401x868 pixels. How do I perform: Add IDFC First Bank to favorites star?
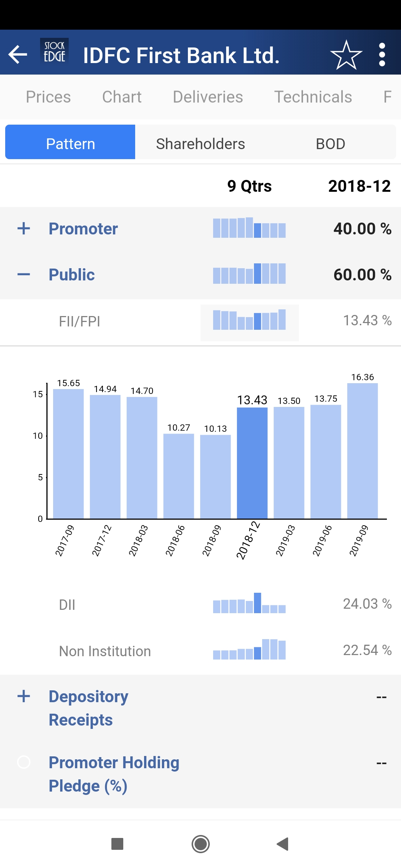346,55
